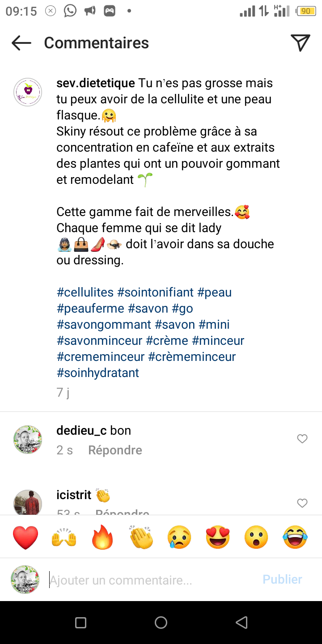Open direct share paper plane icon
Viewport: 322px width, 644px height.
pyautogui.click(x=301, y=43)
